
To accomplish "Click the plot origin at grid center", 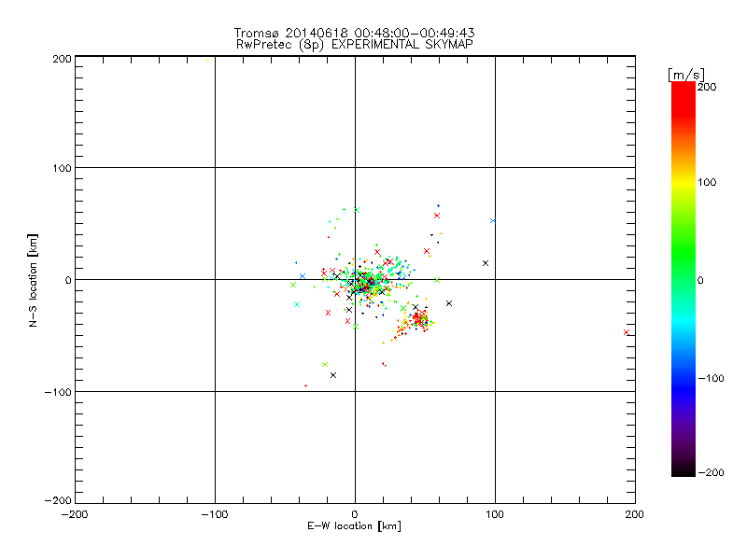I will click(x=355, y=279).
